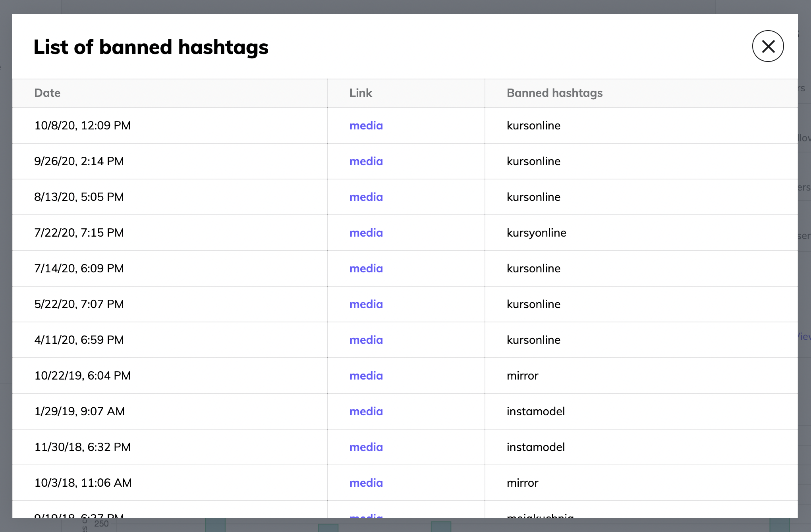Open media link for 5/22/20 entry
This screenshot has height=532, width=811.
366,304
